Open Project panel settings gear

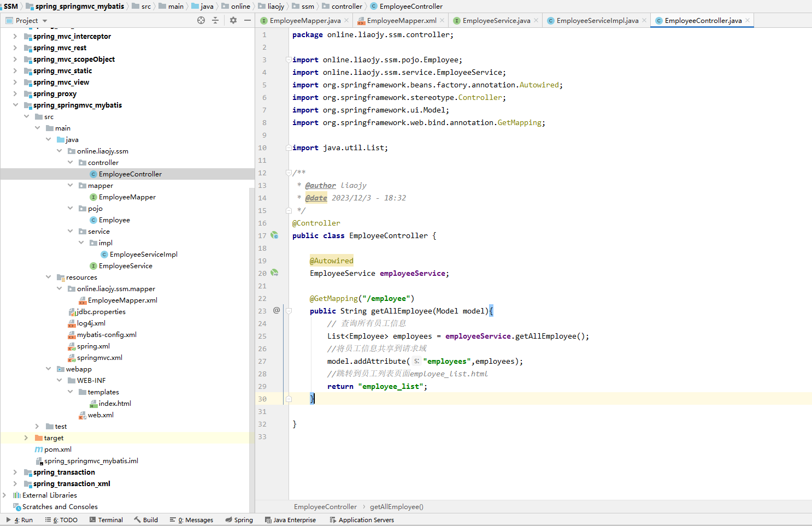(x=233, y=20)
